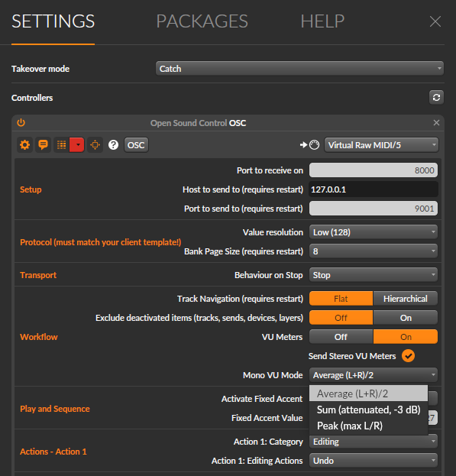The height and width of the screenshot is (476, 456).
Task: Switch to the HELP tab
Action: [322, 21]
